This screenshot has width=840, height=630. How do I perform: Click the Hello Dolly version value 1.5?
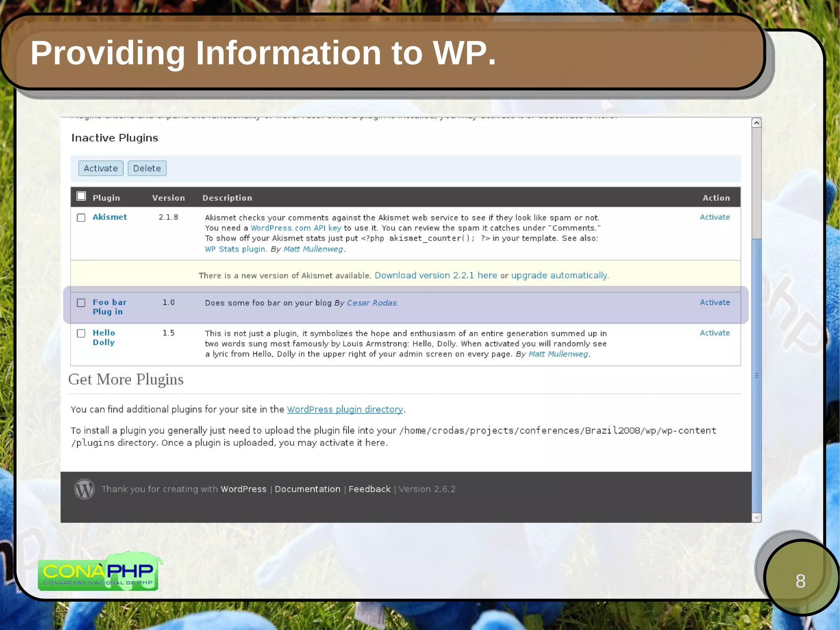[x=169, y=333]
